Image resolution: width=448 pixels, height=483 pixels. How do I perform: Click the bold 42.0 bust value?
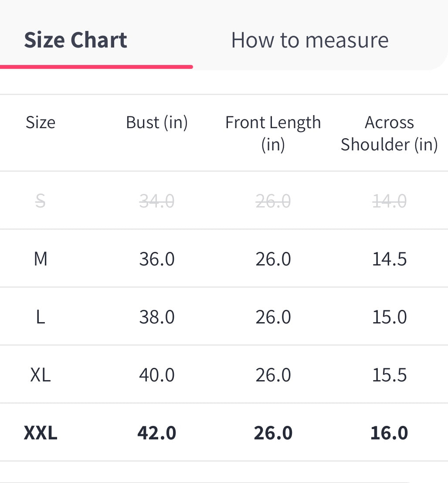pos(156,433)
